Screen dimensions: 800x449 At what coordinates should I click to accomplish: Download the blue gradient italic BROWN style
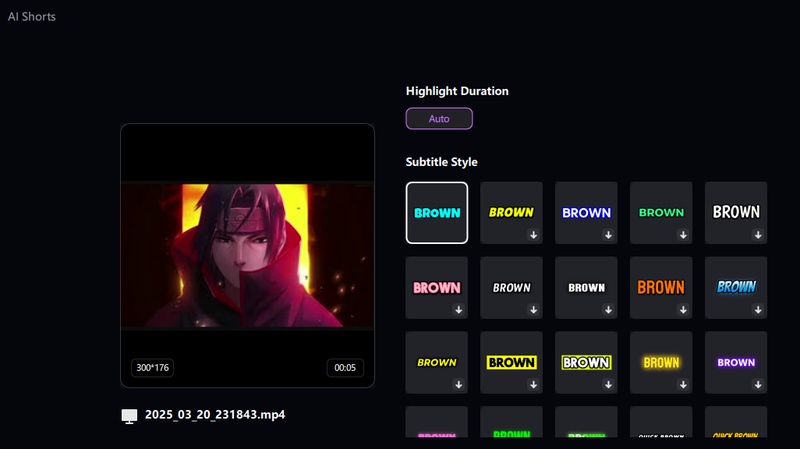click(758, 310)
